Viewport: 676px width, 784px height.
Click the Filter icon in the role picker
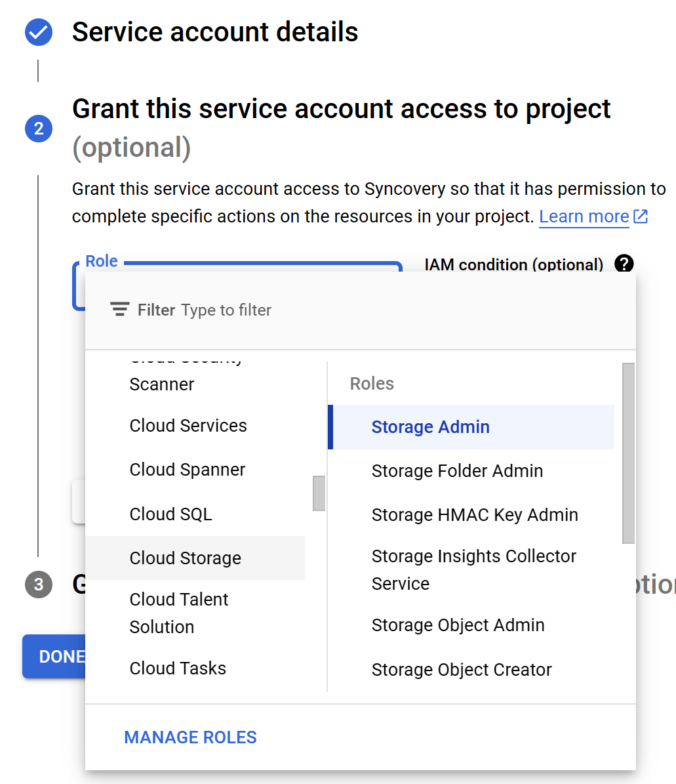coord(119,309)
